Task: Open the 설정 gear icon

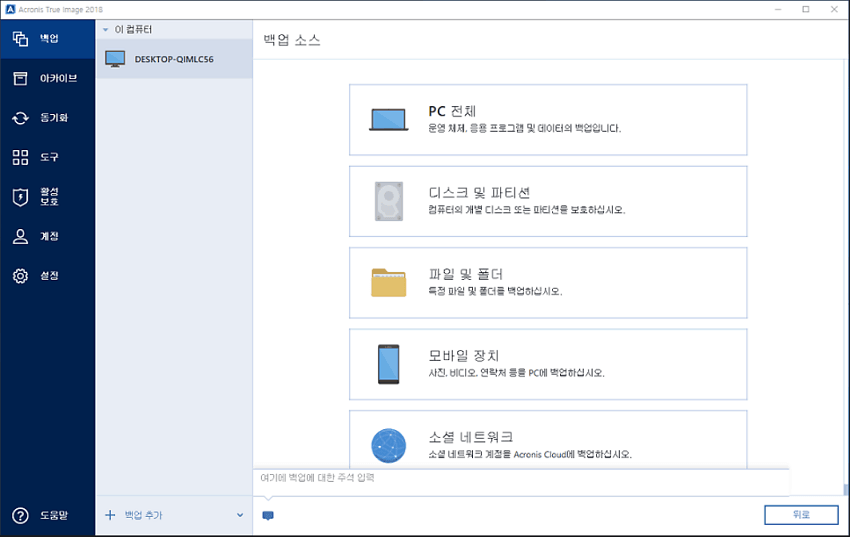Action: tap(20, 276)
